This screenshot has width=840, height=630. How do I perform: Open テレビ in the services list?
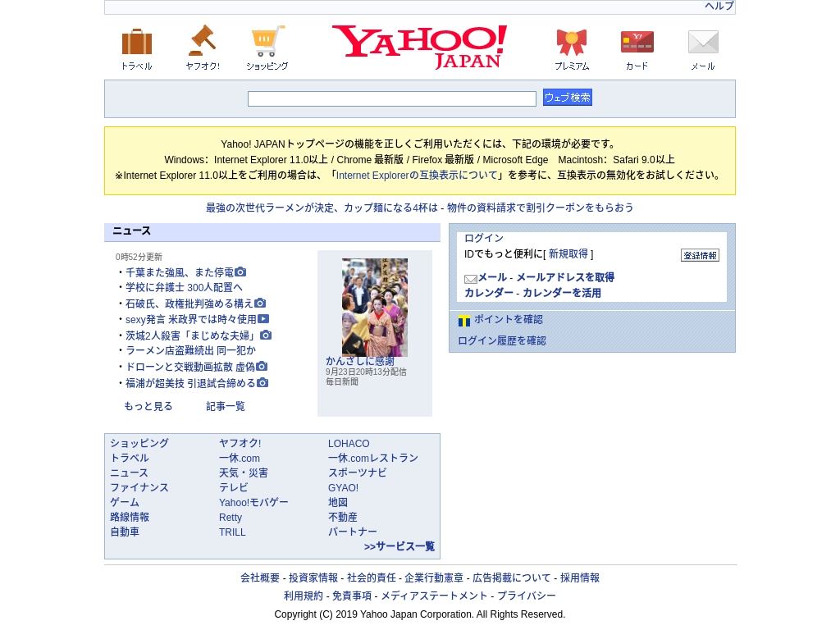coord(234,487)
